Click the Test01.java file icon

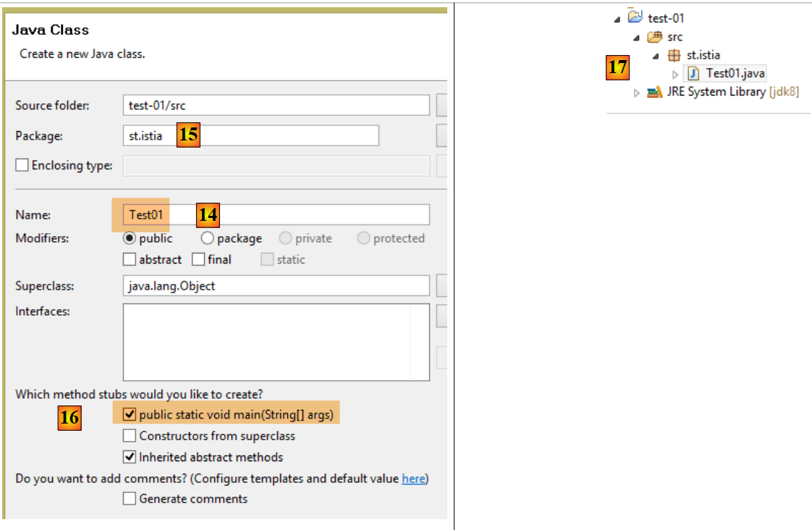pyautogui.click(x=693, y=73)
